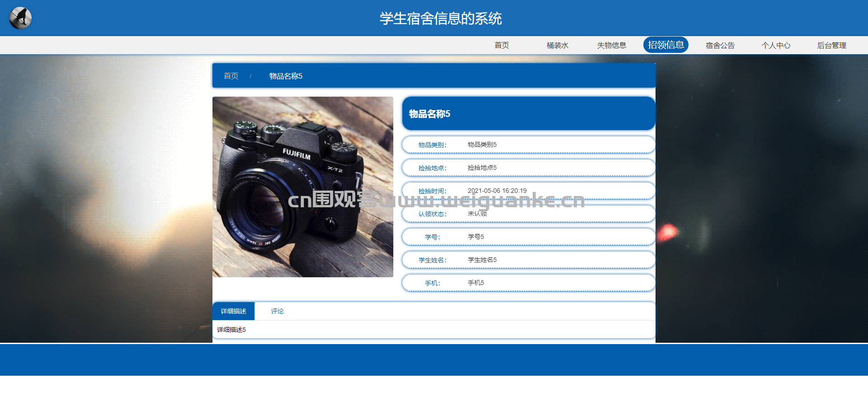The image size is (868, 415).
Task: Click the 认领状态 未认领 row
Action: [x=528, y=214]
